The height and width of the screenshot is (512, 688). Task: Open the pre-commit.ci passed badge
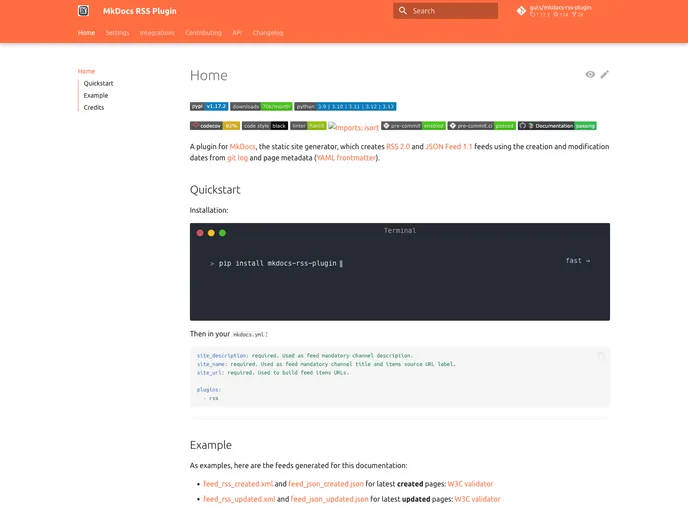pos(481,126)
